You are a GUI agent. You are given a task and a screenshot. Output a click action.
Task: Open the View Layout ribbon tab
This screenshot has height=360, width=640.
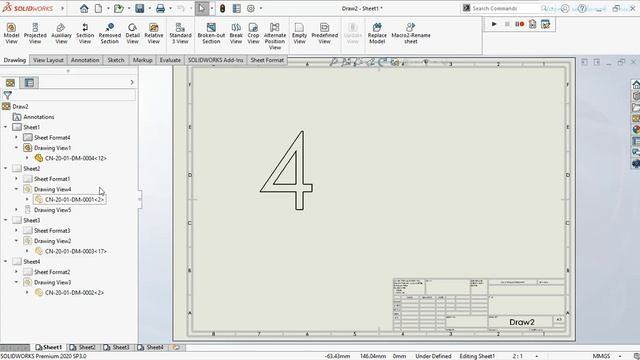49,60
